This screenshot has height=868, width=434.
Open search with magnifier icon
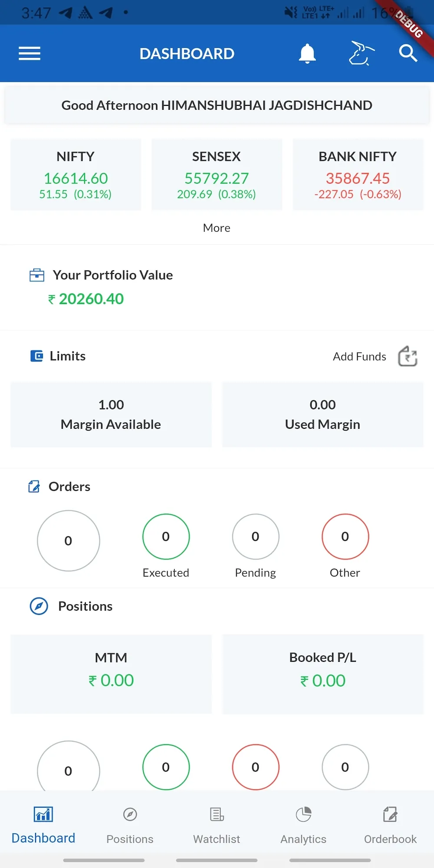[x=408, y=53]
